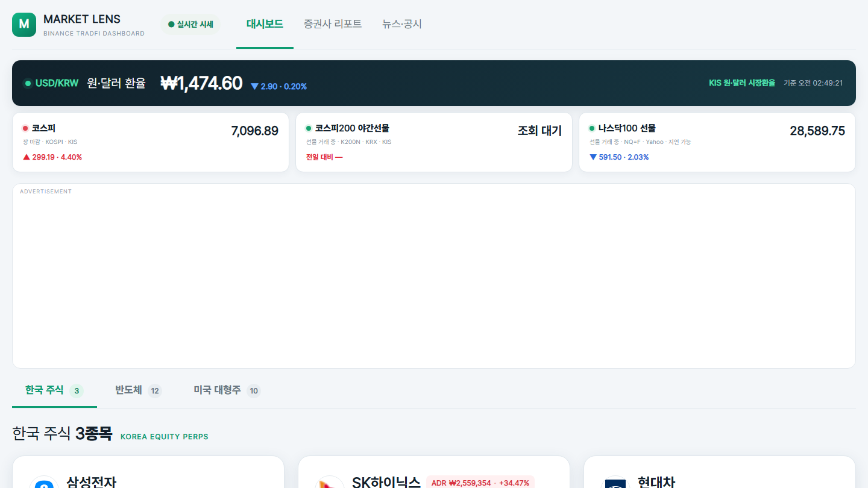Click the 299.19 · 4.40% KOSPI change
The image size is (868, 488).
pyautogui.click(x=52, y=157)
